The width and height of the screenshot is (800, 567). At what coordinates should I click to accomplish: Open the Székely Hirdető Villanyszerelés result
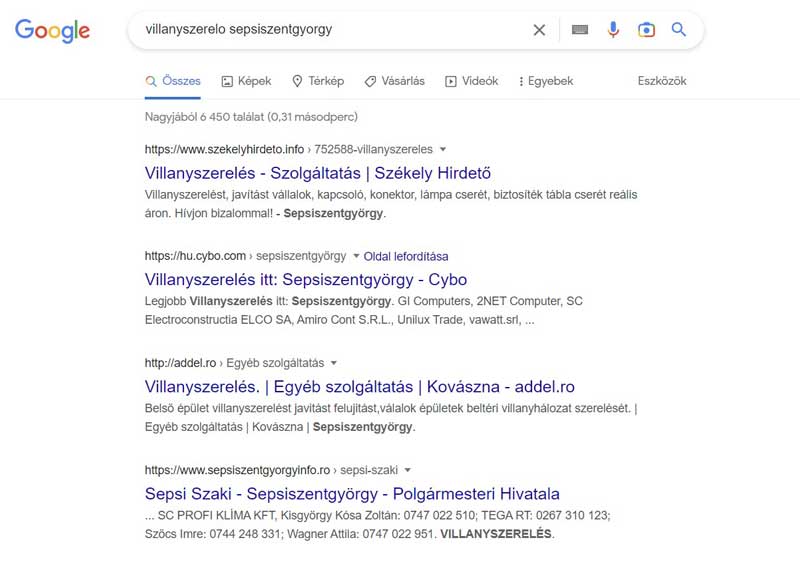[x=318, y=172]
